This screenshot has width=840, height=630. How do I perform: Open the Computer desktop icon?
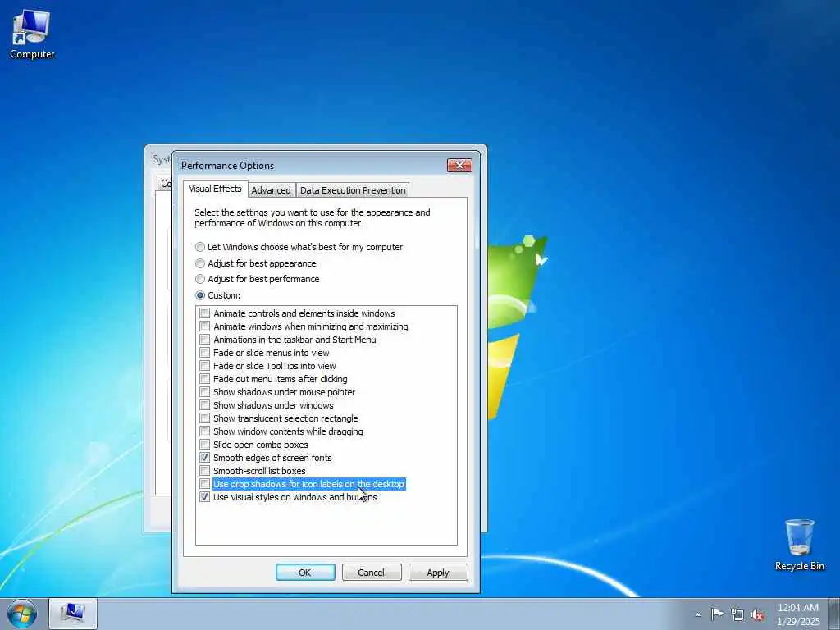[x=32, y=34]
